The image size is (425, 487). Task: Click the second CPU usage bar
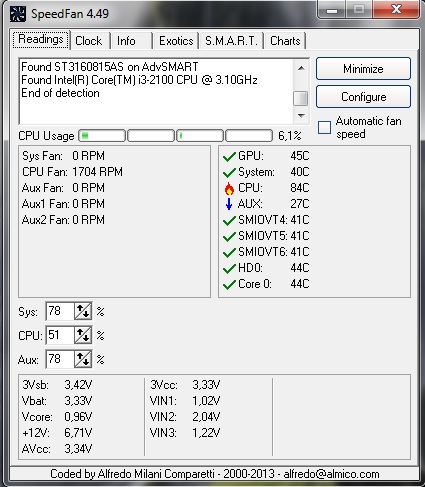point(151,136)
